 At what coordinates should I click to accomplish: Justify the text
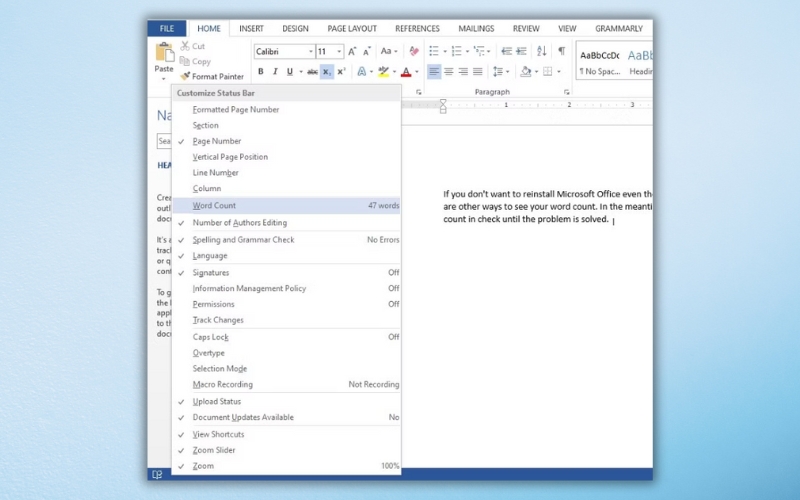pos(478,71)
